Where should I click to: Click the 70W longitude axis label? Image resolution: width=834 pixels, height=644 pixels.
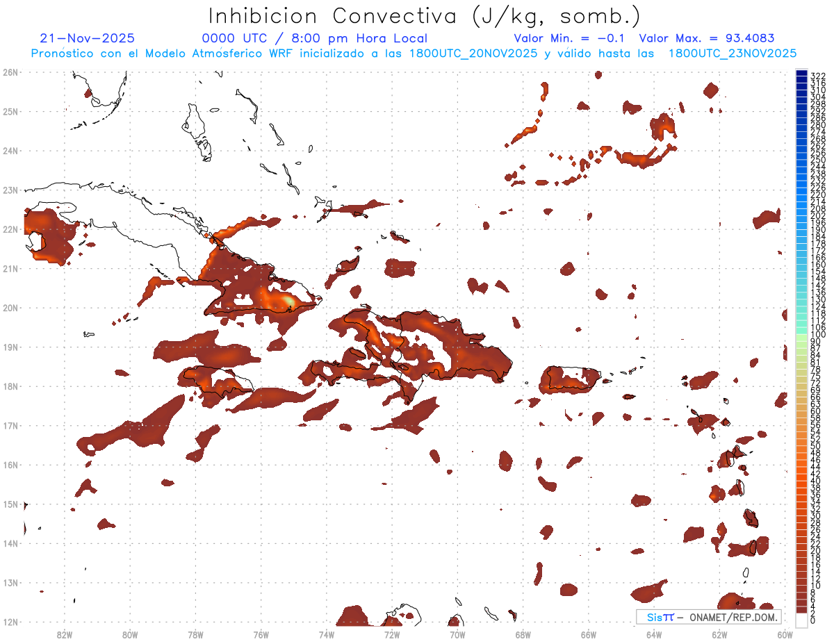(457, 634)
